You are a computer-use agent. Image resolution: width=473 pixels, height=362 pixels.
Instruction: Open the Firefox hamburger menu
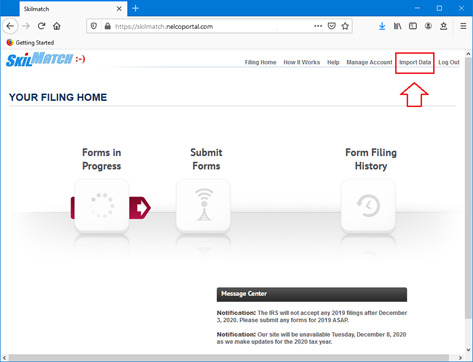(x=463, y=26)
